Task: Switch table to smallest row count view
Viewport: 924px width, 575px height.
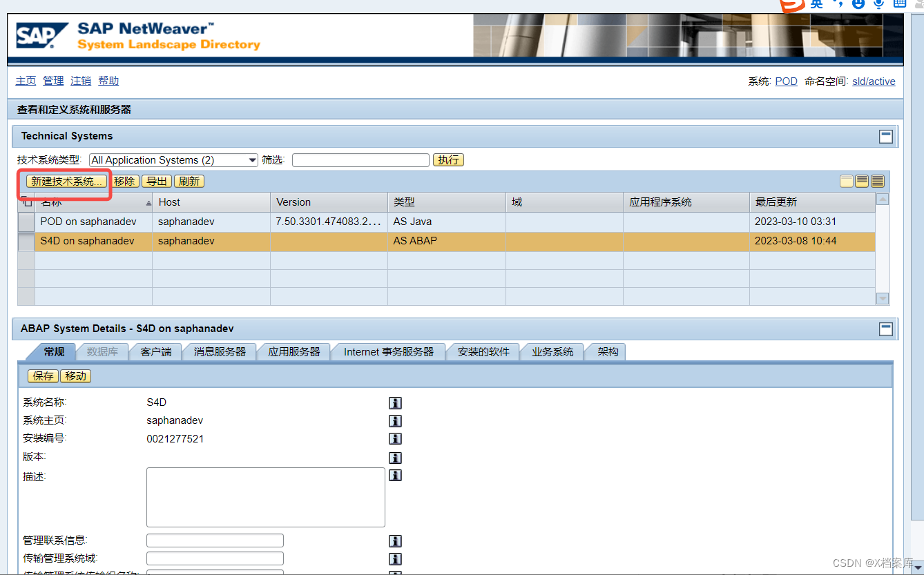Action: (847, 182)
